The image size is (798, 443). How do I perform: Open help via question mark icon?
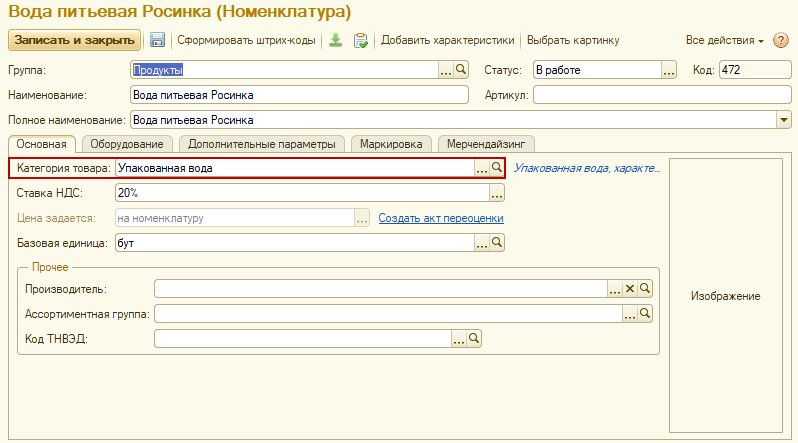tap(780, 40)
